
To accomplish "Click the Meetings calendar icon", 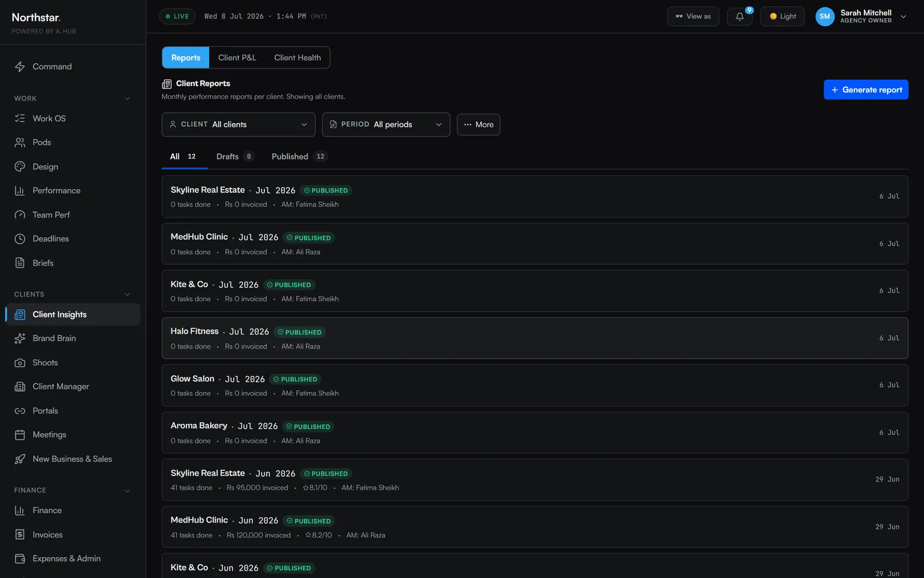I will 20,435.
